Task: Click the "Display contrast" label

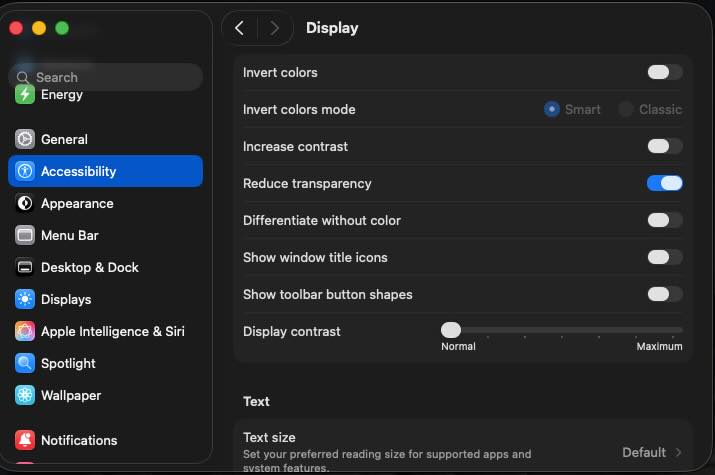Action: [x=291, y=331]
